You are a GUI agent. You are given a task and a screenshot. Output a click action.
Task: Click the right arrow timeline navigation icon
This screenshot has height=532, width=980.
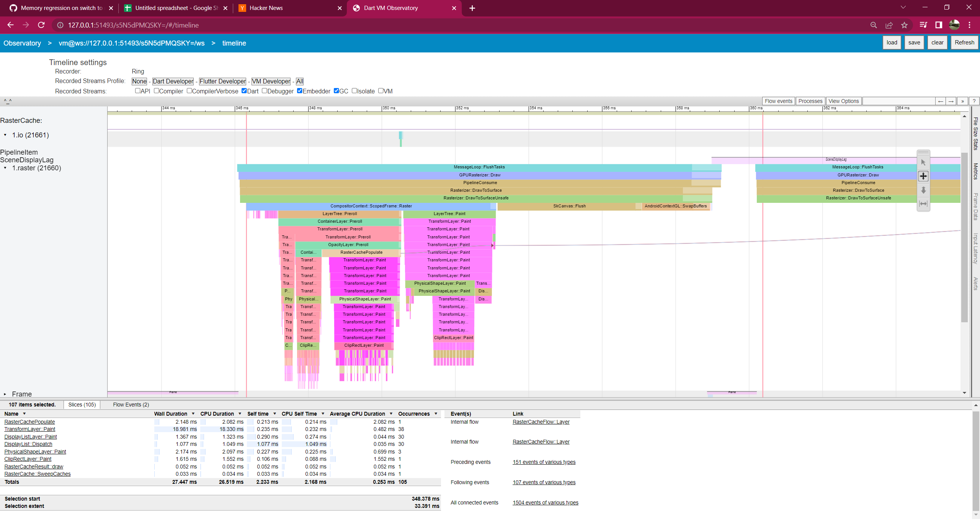click(951, 101)
